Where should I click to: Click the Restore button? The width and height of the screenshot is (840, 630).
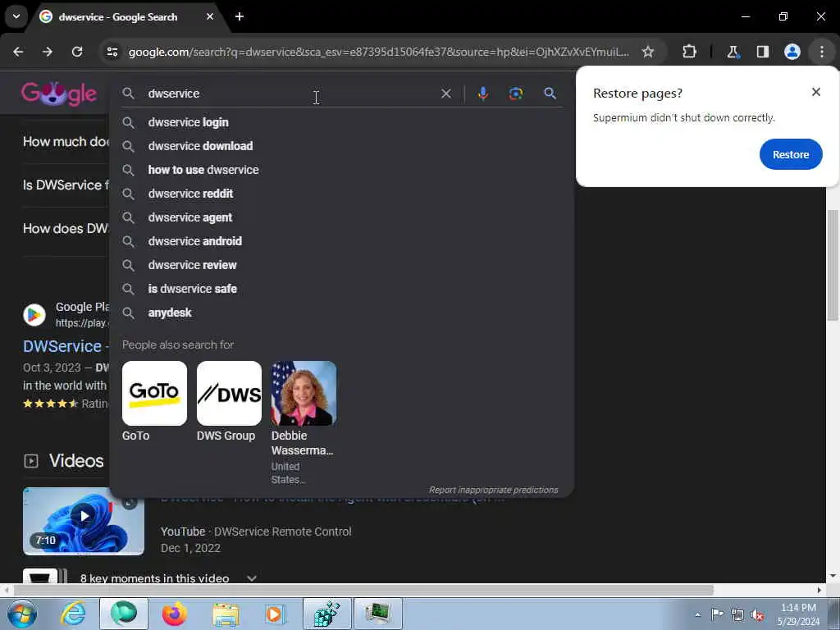pos(791,154)
